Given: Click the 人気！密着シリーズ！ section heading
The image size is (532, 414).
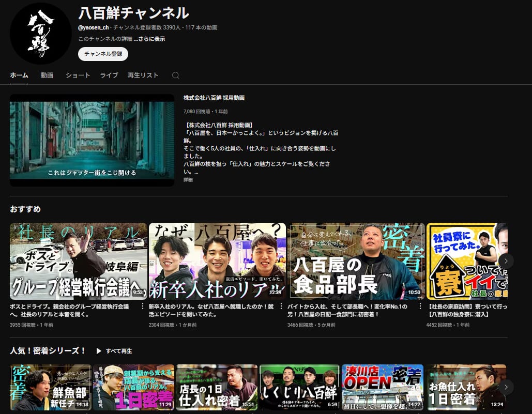Looking at the screenshot, I should coord(48,350).
